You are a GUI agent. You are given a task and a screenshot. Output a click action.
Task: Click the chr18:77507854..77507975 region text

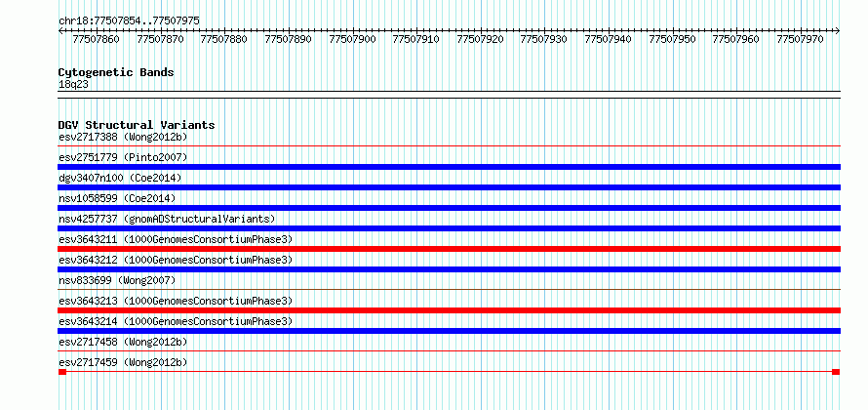coord(129,21)
